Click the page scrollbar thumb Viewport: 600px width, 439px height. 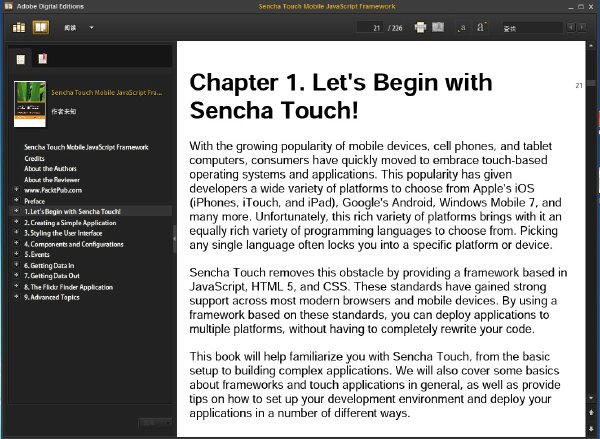[592, 83]
